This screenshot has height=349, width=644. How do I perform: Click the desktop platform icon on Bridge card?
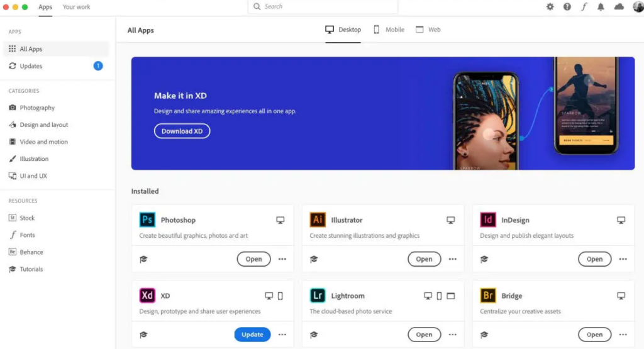tap(621, 296)
